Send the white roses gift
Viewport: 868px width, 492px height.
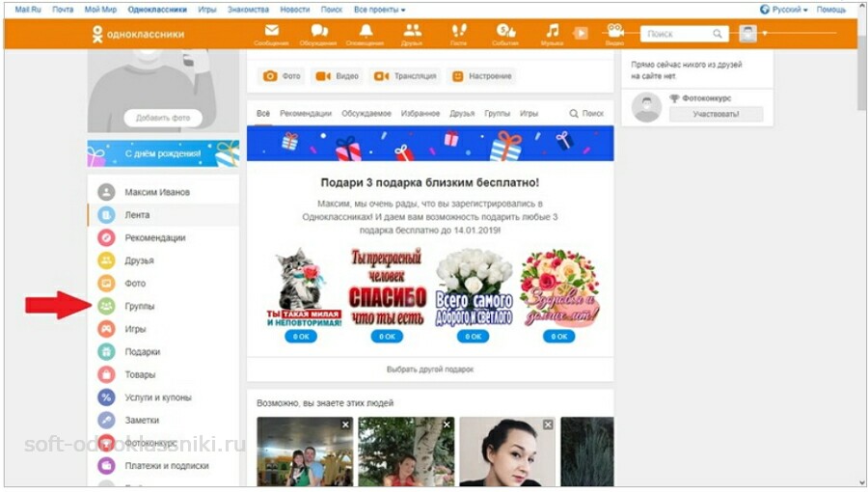click(x=473, y=337)
